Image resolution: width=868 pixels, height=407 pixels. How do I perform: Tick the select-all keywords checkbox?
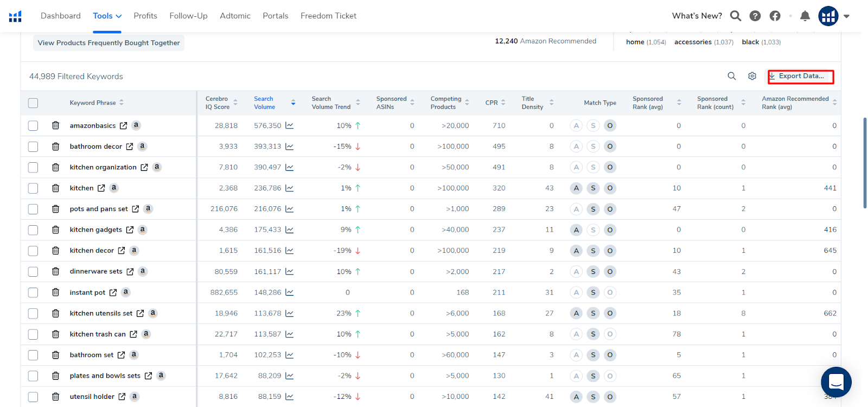(x=33, y=103)
